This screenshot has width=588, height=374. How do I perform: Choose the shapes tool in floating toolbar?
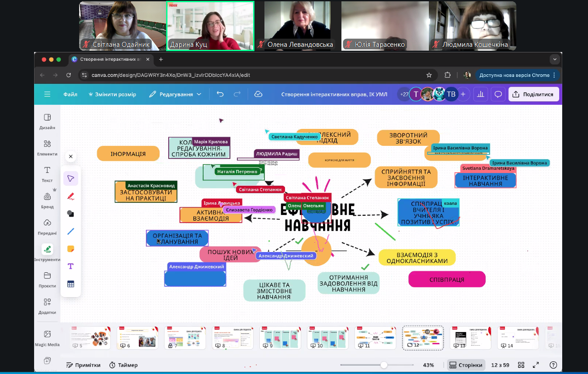[70, 214]
